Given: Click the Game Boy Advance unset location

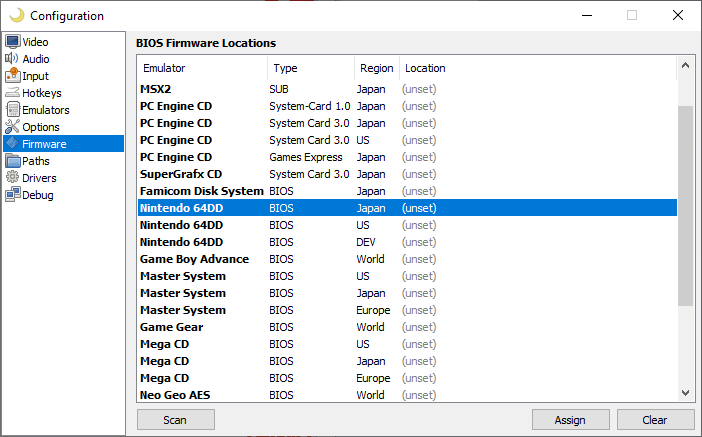Looking at the screenshot, I should pyautogui.click(x=419, y=260).
